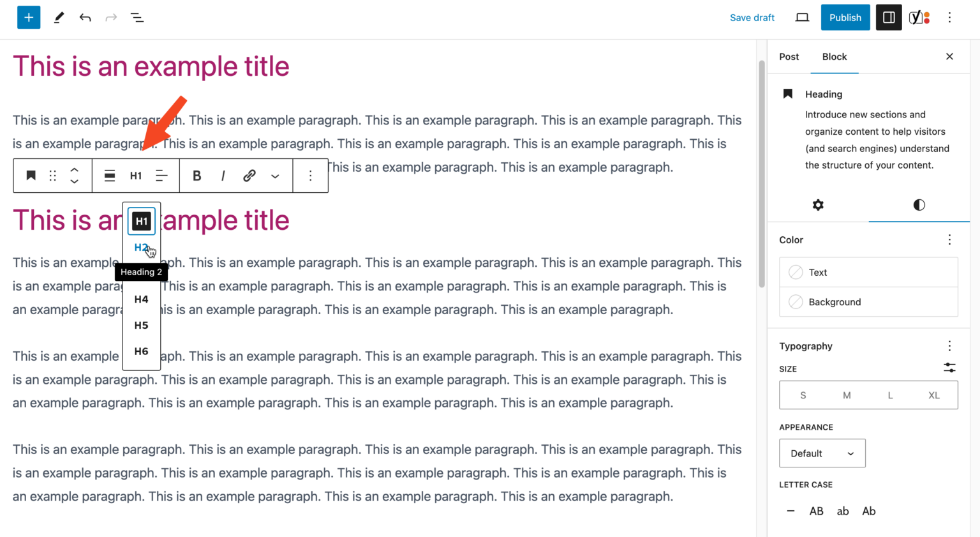Open the block Settings gear tab
980x537 pixels.
point(818,205)
